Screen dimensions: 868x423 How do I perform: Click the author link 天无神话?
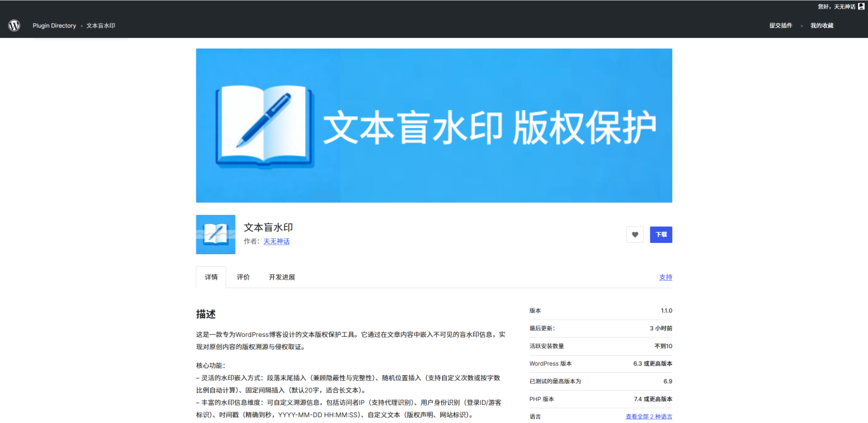click(x=276, y=241)
